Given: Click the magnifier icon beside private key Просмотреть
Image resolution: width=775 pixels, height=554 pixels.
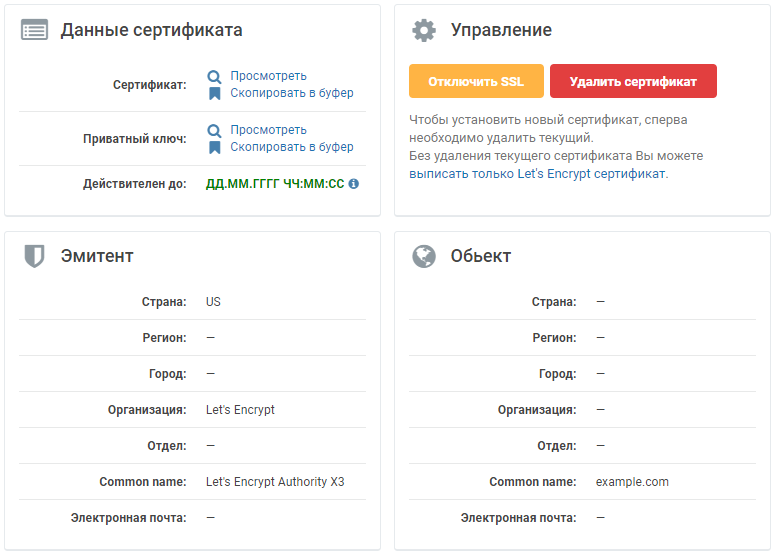Looking at the screenshot, I should click(x=214, y=130).
